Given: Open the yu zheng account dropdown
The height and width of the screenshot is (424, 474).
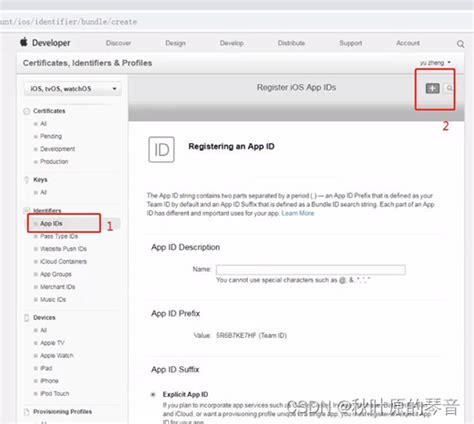Looking at the screenshot, I should pos(435,62).
